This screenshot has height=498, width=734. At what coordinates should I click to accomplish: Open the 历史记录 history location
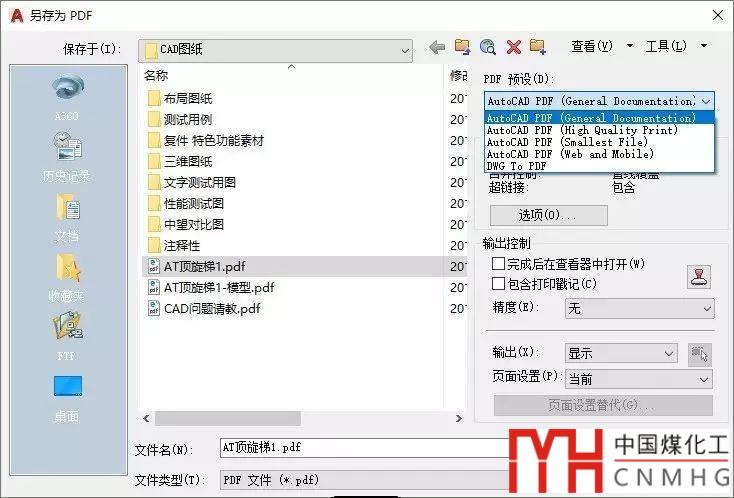tap(66, 157)
